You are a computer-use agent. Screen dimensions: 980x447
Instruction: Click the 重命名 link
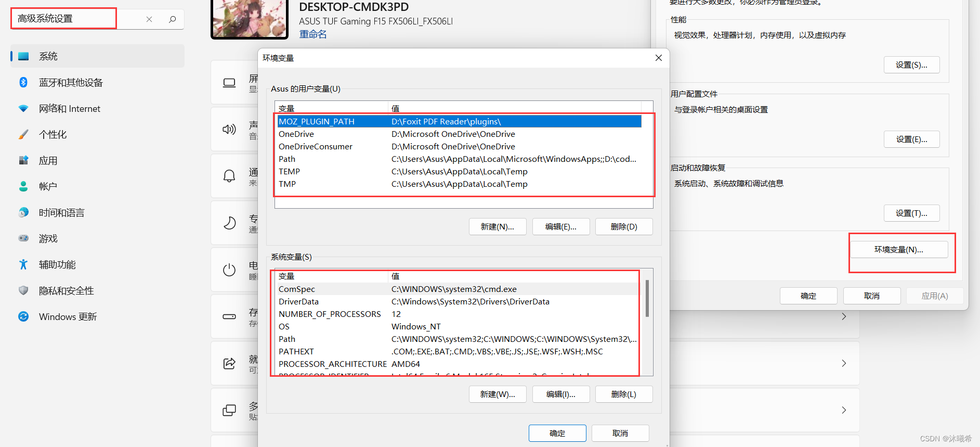pos(313,34)
